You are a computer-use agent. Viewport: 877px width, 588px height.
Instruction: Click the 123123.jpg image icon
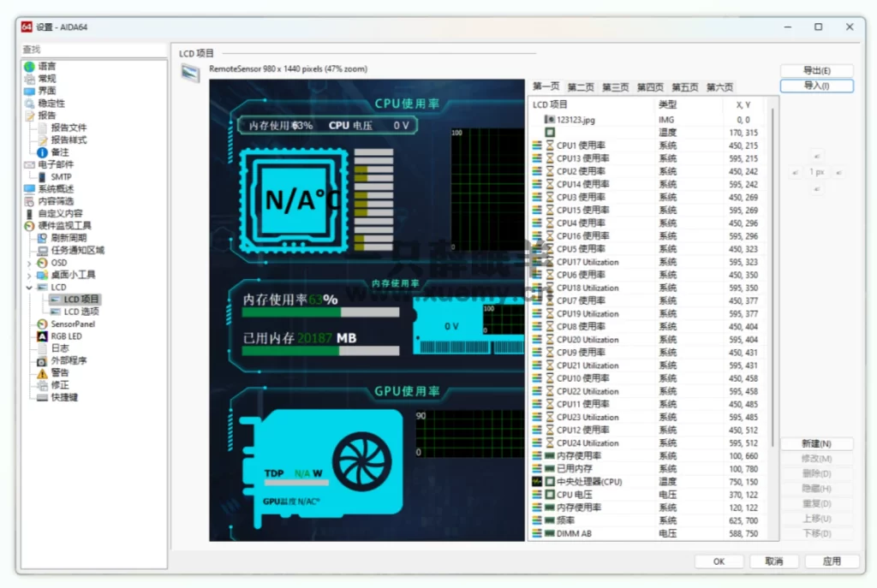[x=550, y=120]
